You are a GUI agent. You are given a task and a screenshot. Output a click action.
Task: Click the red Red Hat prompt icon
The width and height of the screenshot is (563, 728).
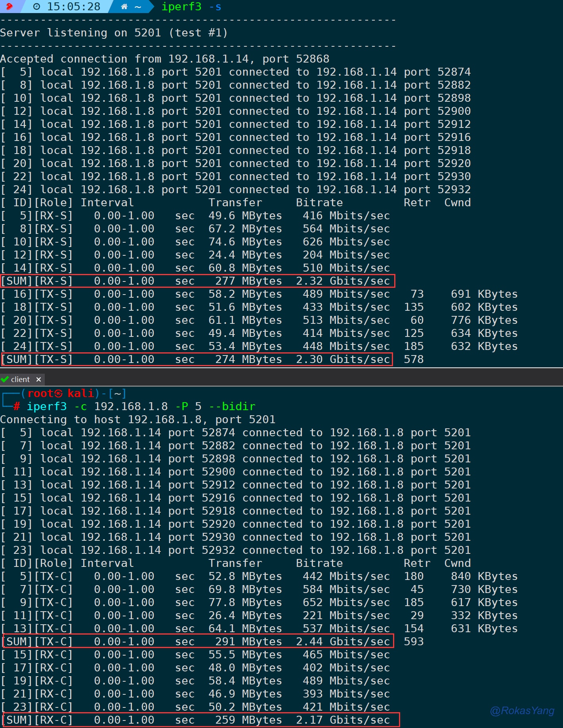point(9,6)
